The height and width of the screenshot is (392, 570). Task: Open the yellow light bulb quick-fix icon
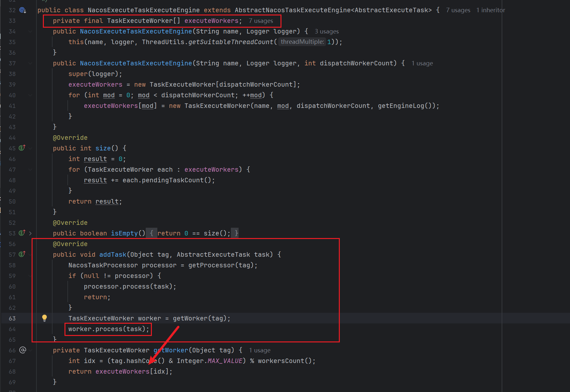click(44, 318)
